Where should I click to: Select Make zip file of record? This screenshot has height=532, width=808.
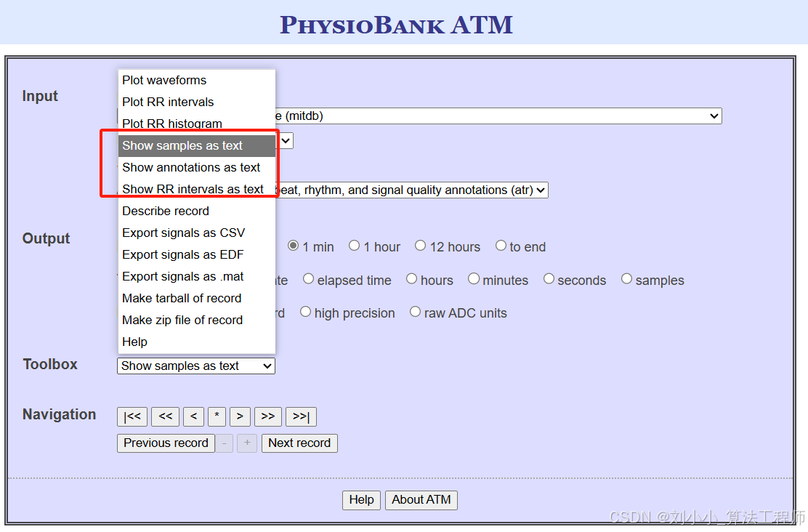(196, 320)
